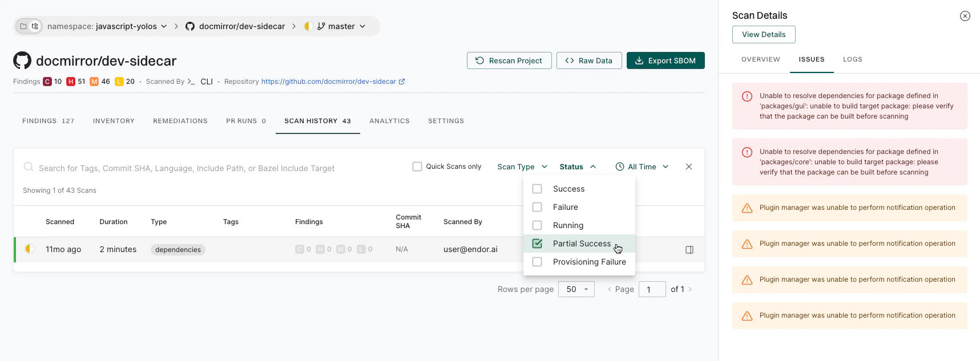Click the Duration column header

coord(114,222)
